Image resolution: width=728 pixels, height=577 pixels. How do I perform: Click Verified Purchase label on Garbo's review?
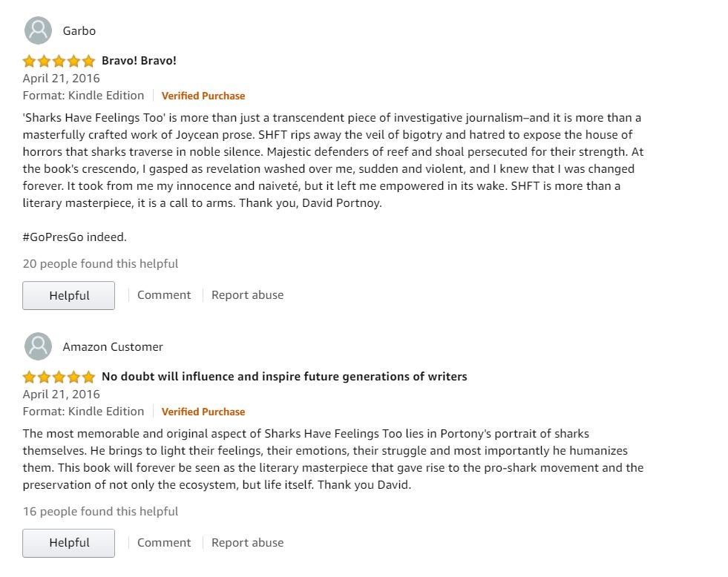[x=203, y=96]
